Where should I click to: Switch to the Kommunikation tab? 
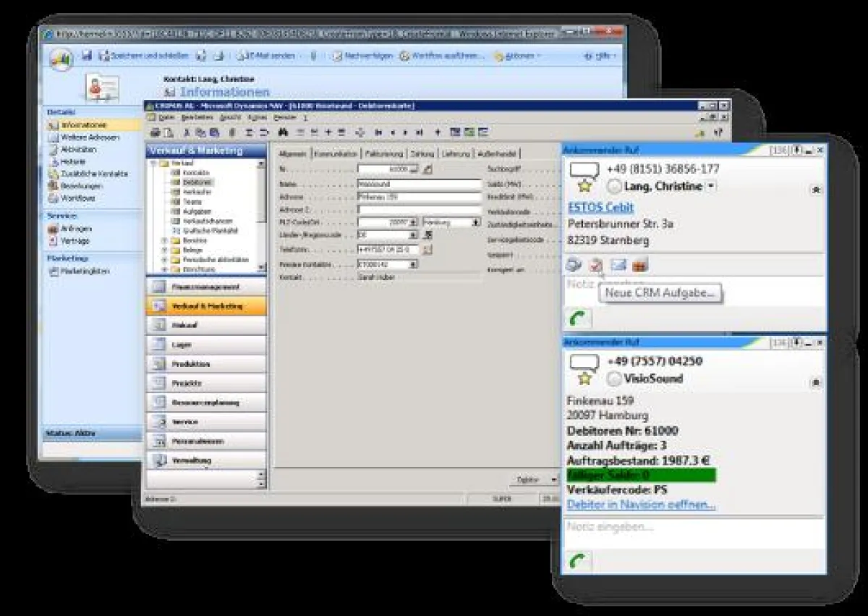(x=336, y=153)
